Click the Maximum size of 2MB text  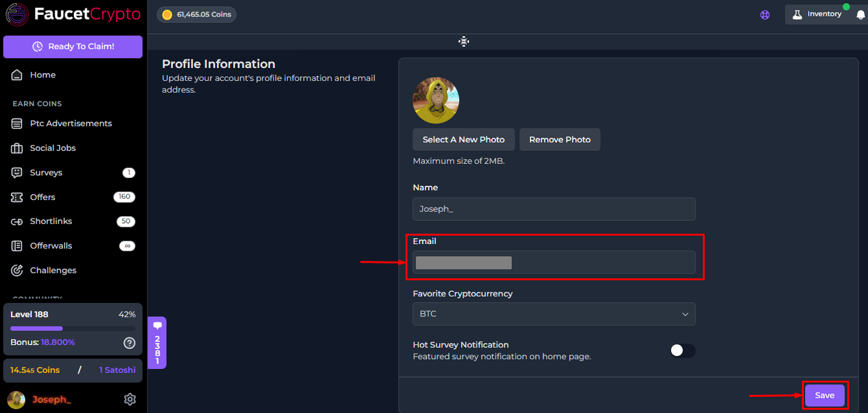click(459, 161)
